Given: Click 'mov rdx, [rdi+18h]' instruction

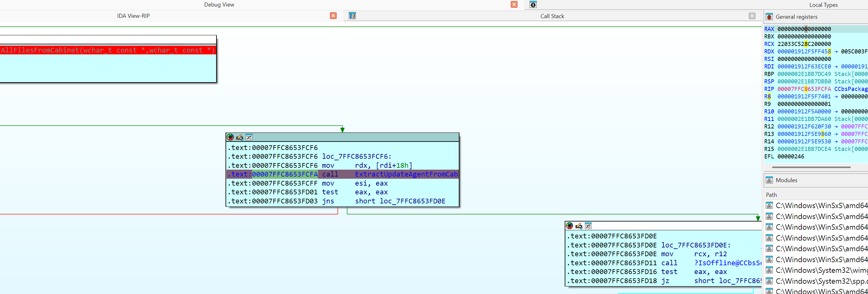Looking at the screenshot, I should click(x=367, y=166).
